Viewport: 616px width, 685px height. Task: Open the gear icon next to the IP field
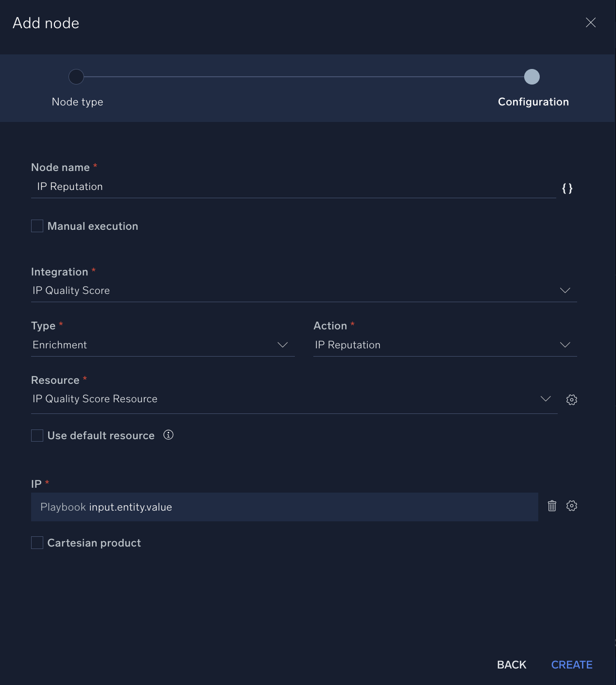pos(572,506)
